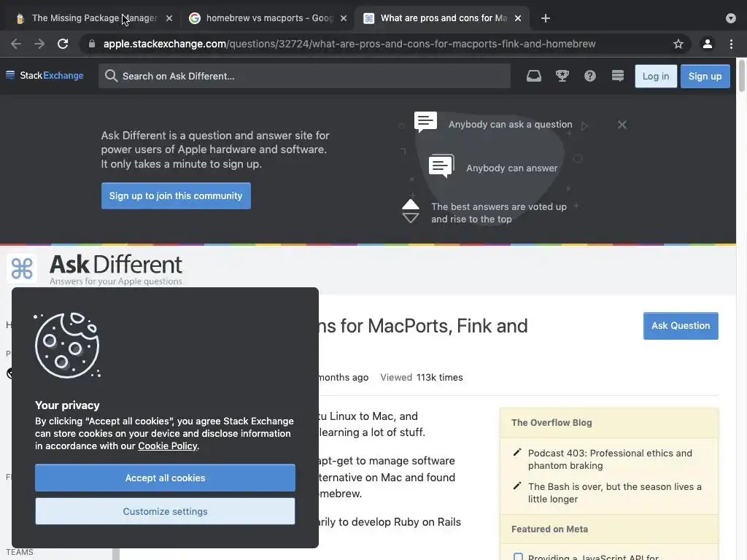Click the address bar URL
747x560 pixels.
[349, 44]
